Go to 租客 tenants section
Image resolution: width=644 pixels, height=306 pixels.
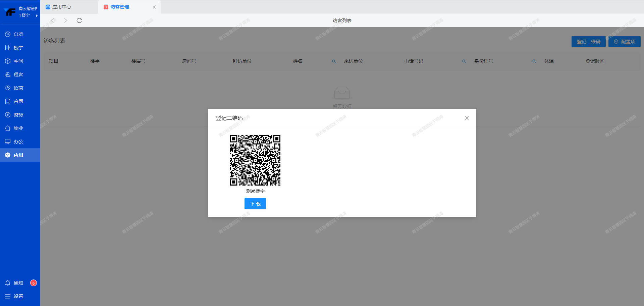[x=18, y=74]
